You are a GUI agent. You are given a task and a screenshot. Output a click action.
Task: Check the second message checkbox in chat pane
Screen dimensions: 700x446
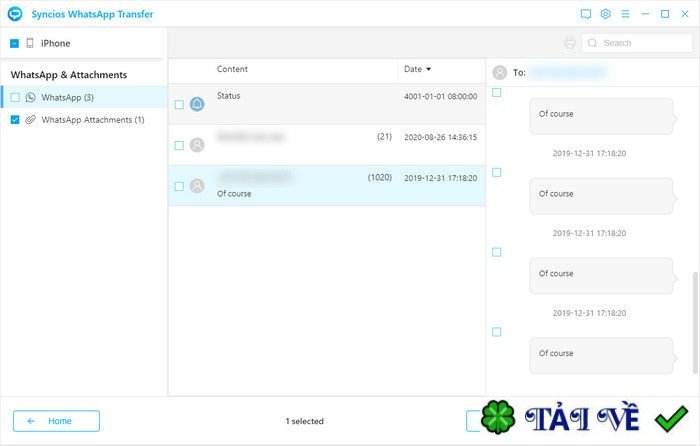[496, 172]
